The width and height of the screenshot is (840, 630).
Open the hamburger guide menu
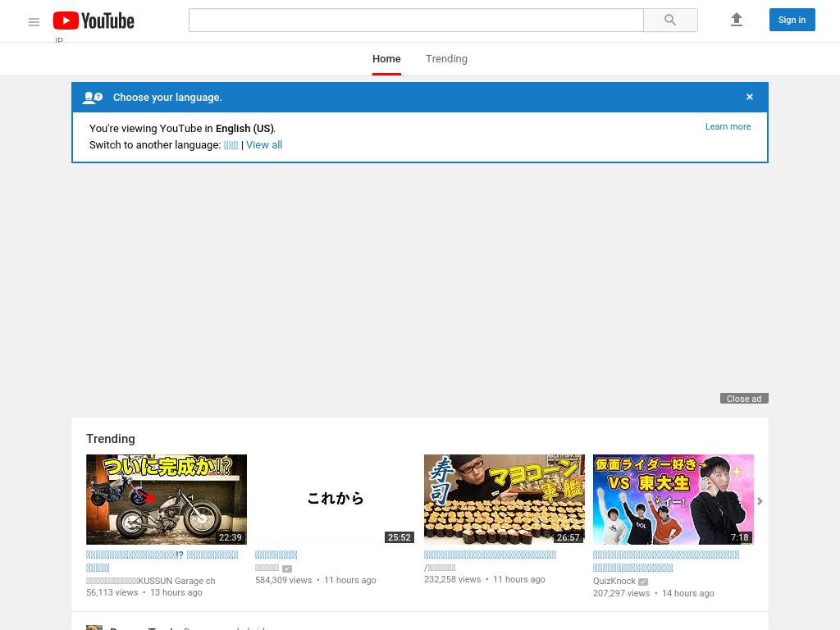pyautogui.click(x=34, y=22)
